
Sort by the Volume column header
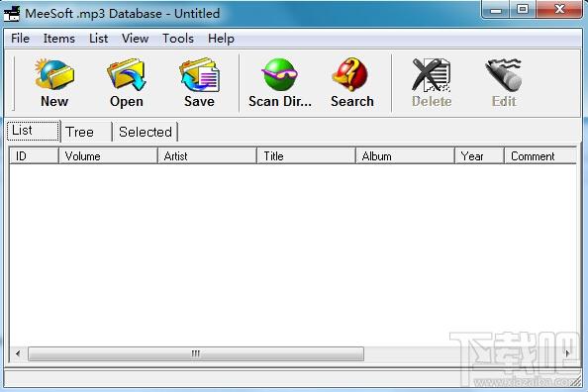pyautogui.click(x=108, y=155)
